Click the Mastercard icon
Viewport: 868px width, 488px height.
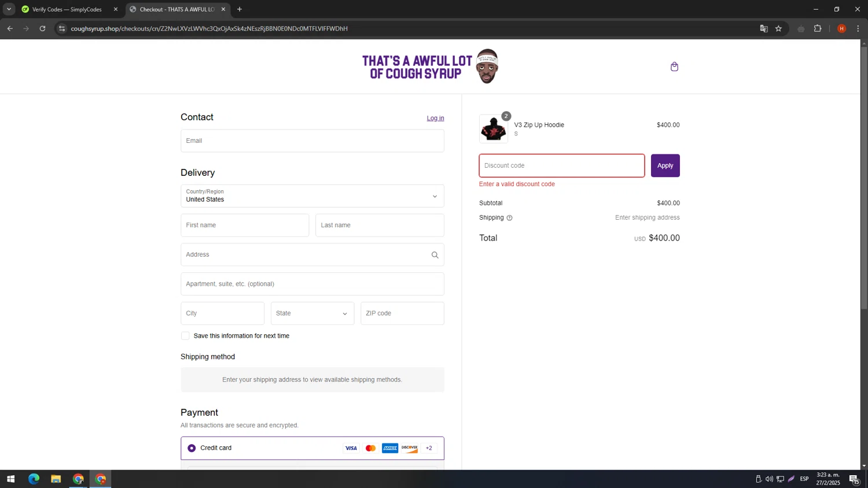370,448
